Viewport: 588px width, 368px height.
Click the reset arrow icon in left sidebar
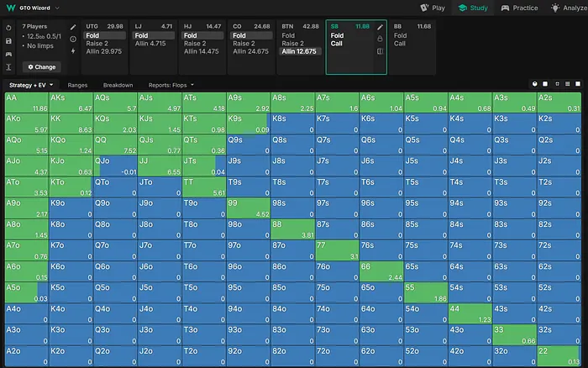[8, 28]
